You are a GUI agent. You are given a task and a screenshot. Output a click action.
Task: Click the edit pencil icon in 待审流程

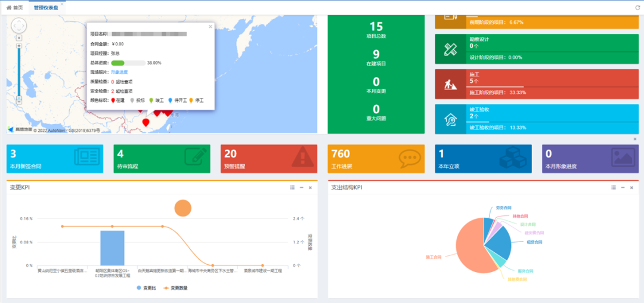tap(196, 157)
